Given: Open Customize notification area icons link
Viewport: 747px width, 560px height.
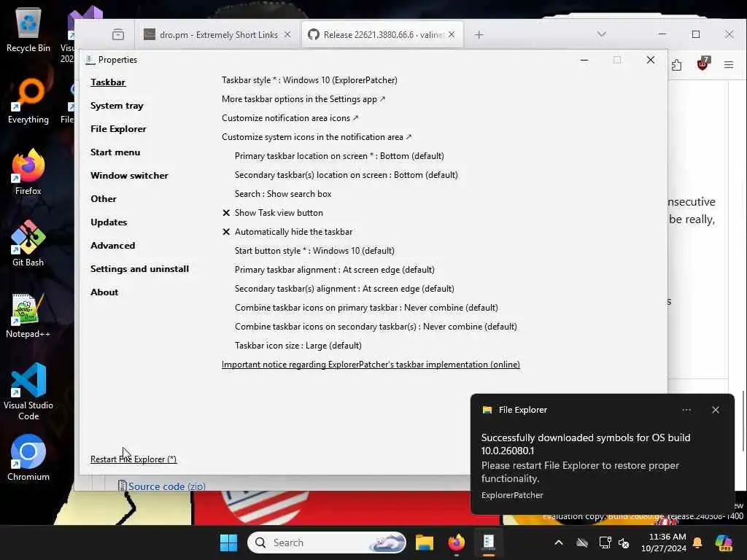Looking at the screenshot, I should pos(290,118).
